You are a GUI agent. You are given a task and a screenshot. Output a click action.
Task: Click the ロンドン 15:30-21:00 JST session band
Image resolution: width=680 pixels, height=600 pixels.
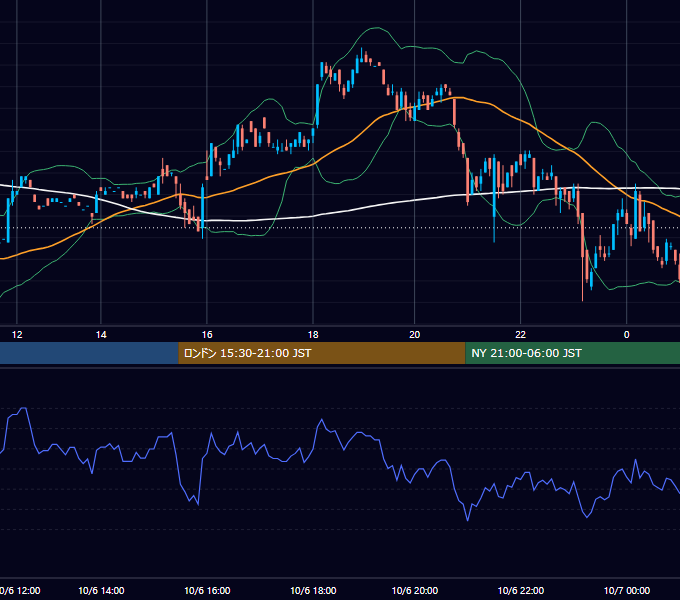[322, 353]
